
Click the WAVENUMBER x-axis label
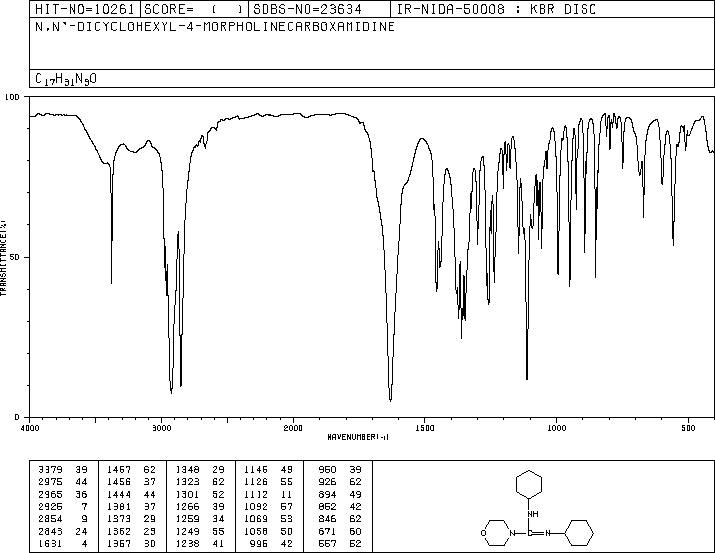click(x=358, y=437)
